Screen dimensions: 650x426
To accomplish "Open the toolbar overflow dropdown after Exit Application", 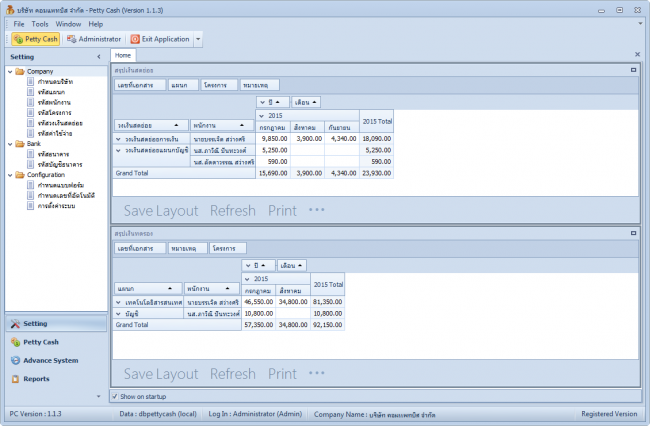I will (x=198, y=39).
